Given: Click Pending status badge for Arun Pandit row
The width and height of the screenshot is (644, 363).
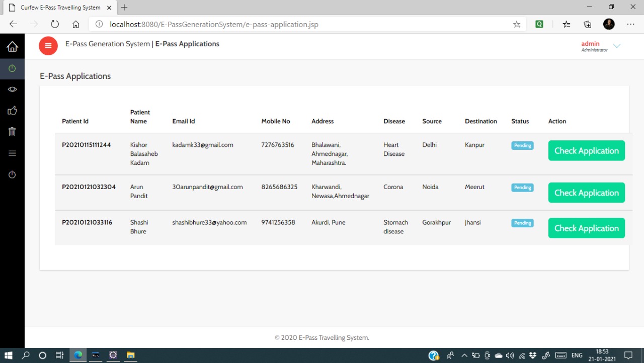Looking at the screenshot, I should (522, 188).
